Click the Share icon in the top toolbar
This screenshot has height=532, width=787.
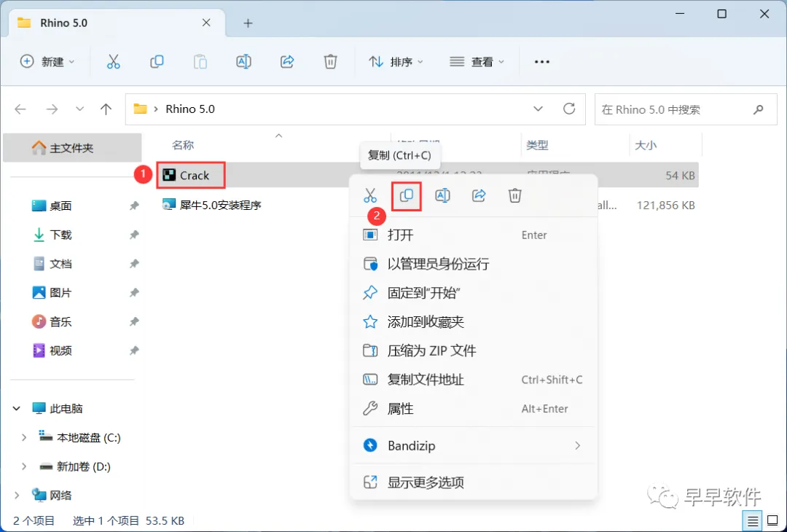[287, 62]
